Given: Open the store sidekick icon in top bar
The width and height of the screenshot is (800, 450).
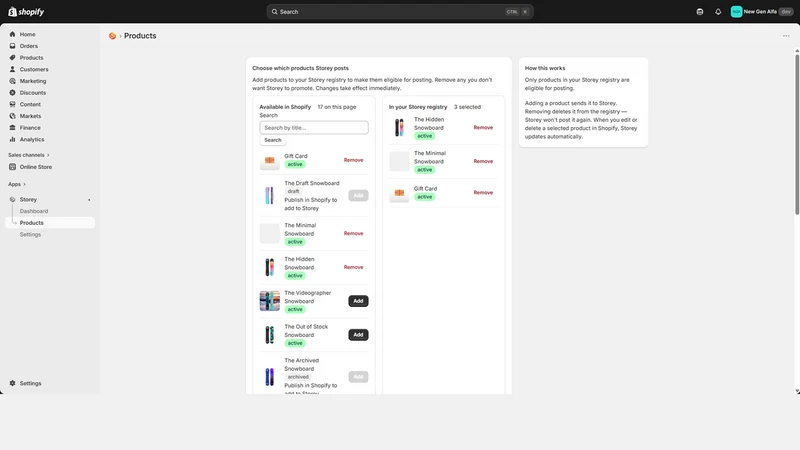Looking at the screenshot, I should (699, 12).
